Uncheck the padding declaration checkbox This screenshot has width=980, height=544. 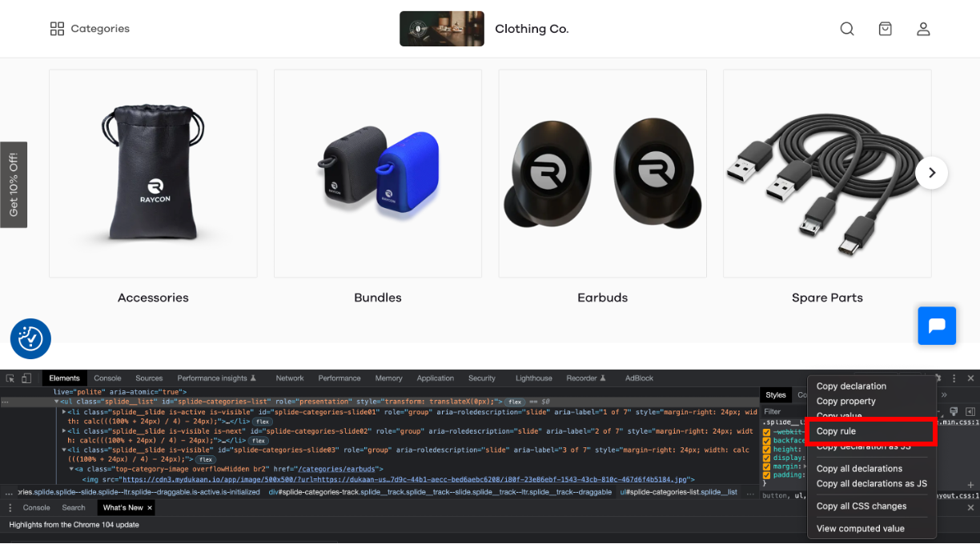coord(766,474)
